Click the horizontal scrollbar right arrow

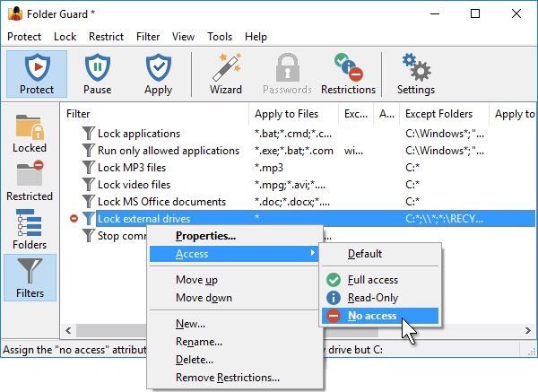click(528, 331)
